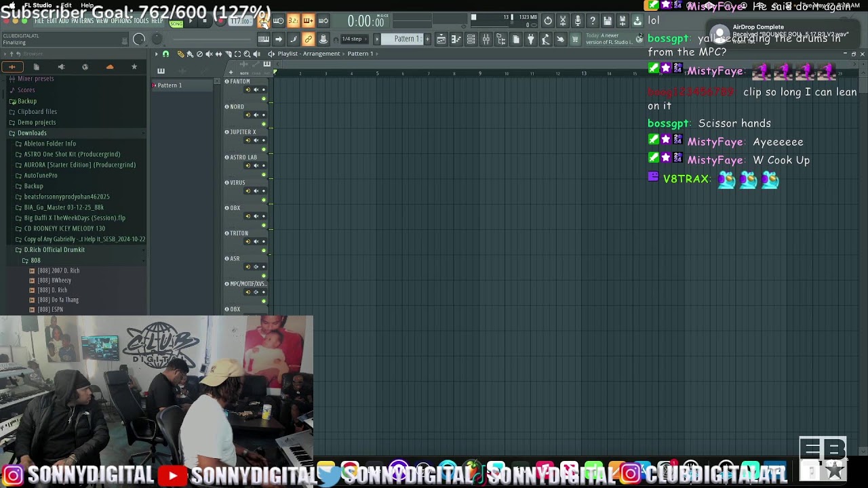Select ASTRO One Shot Kit folder
Screen dimensions: 868x488
pyautogui.click(x=72, y=154)
